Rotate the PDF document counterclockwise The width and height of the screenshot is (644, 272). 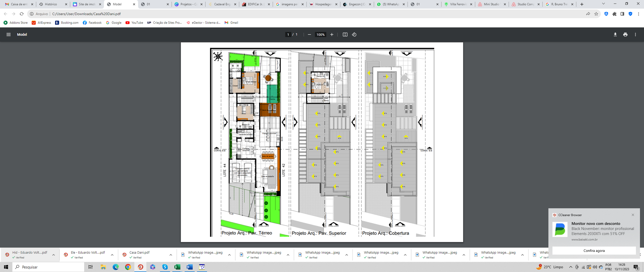[x=354, y=34]
